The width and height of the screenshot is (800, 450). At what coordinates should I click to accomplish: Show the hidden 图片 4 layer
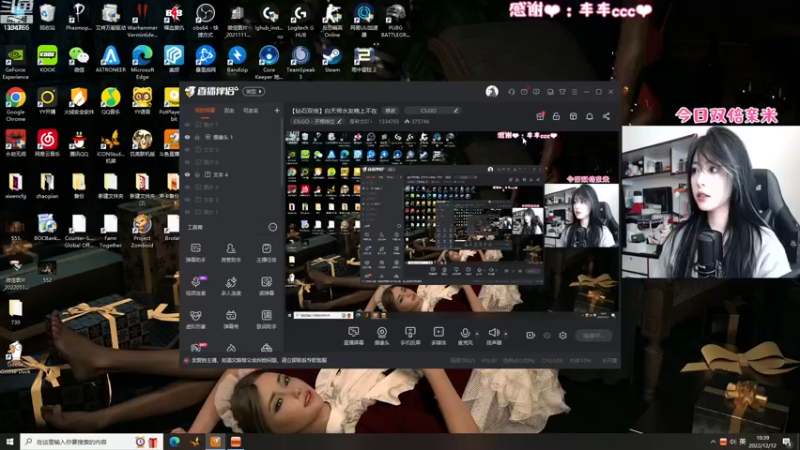[187, 187]
